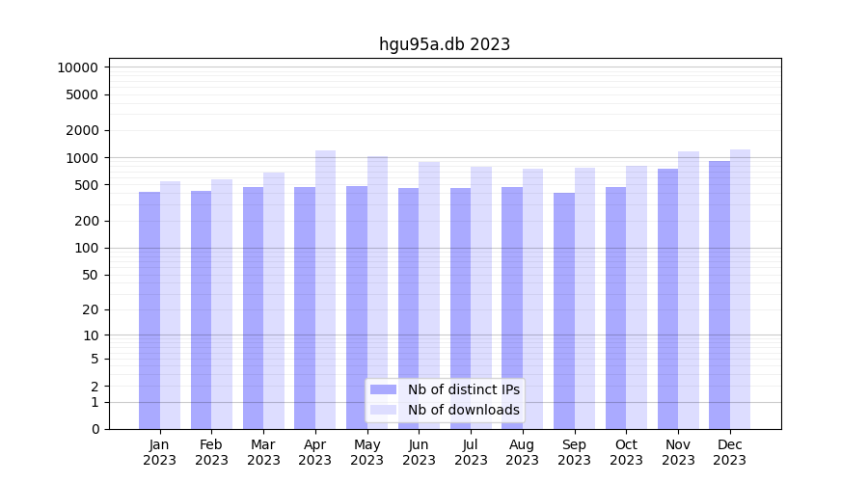This screenshot has width=868, height=482.
Task: Pick the February distinct IPs bar
Action: click(x=201, y=309)
